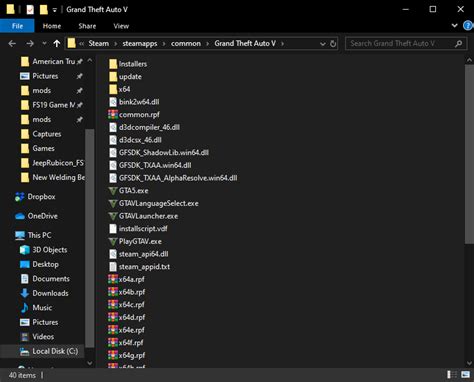
Task: Navigate to common in address bar
Action: 186,44
